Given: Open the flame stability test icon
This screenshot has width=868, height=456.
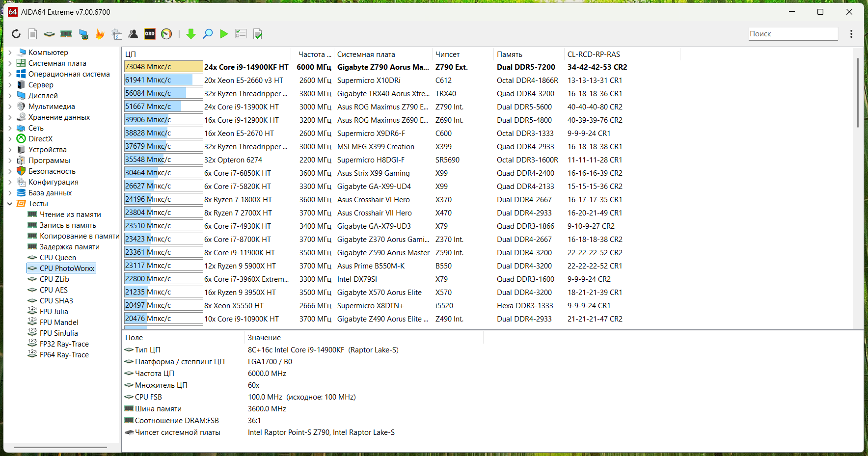Looking at the screenshot, I should pyautogui.click(x=100, y=34).
